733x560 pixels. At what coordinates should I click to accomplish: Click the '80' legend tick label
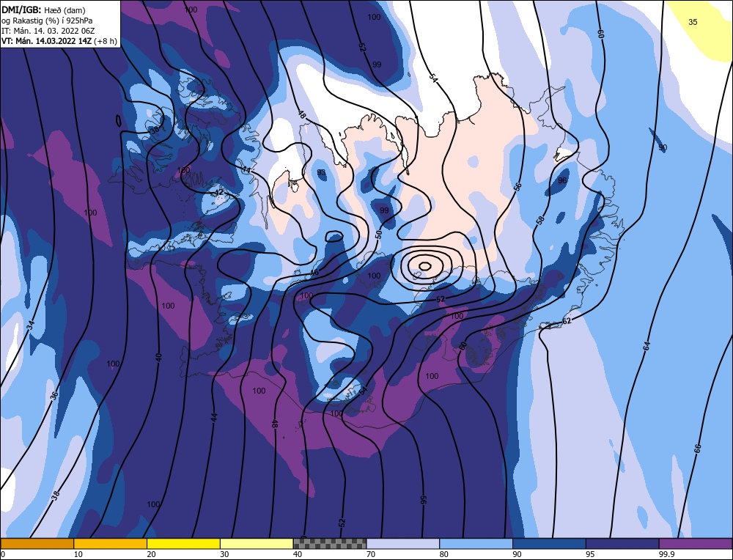point(443,554)
